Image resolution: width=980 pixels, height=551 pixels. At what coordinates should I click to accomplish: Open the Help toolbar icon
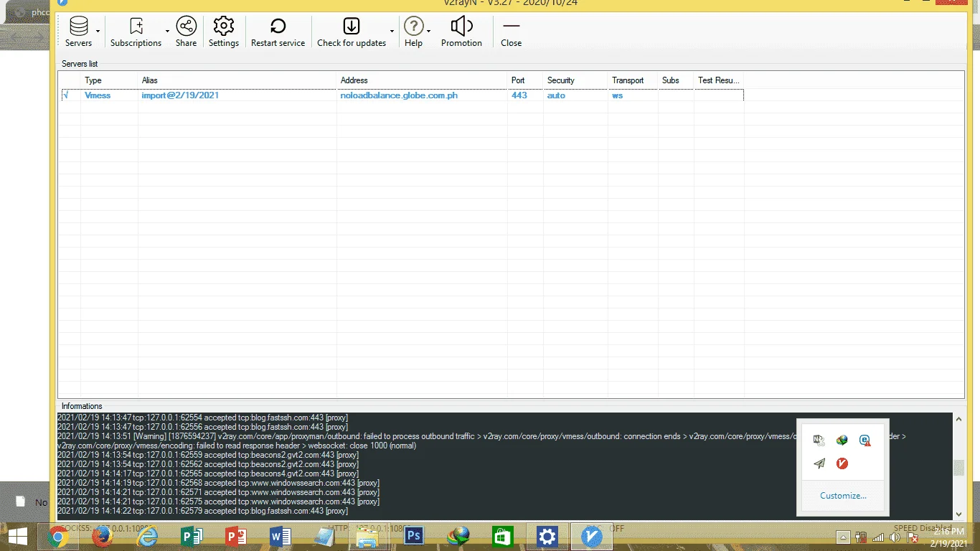coord(413,33)
